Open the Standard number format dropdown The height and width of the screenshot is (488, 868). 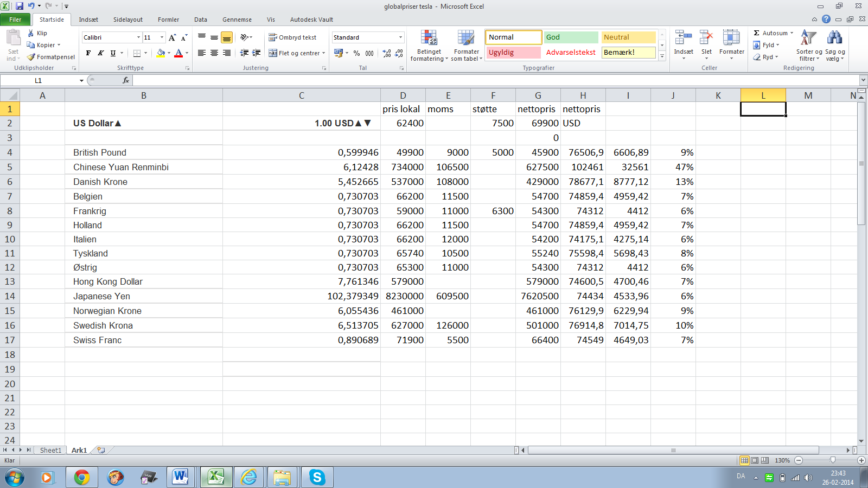(400, 37)
